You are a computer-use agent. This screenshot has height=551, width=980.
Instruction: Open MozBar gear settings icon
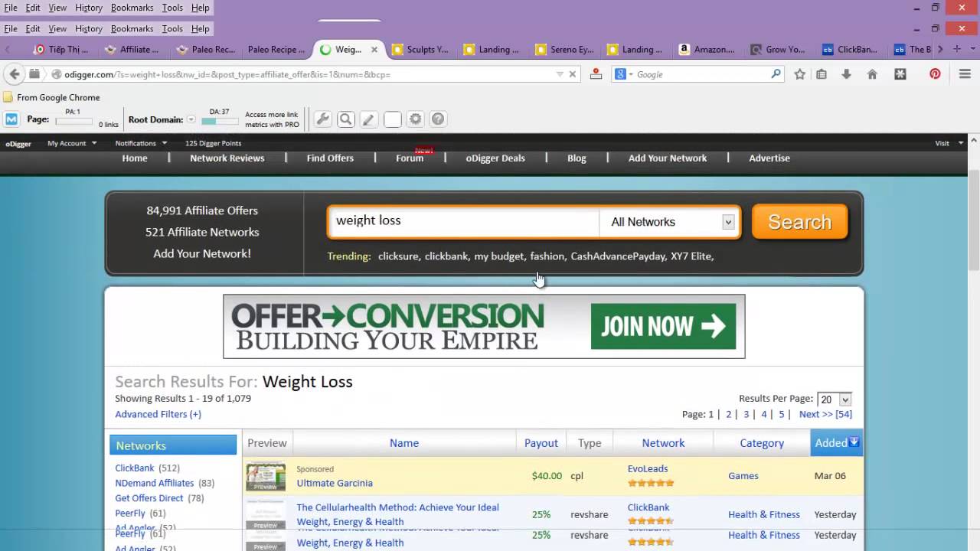tap(416, 119)
